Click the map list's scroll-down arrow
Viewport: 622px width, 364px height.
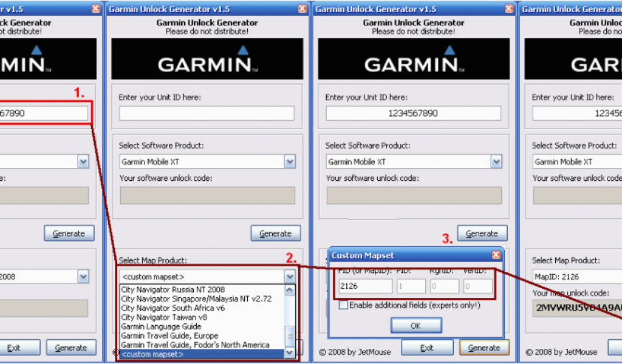pos(290,352)
